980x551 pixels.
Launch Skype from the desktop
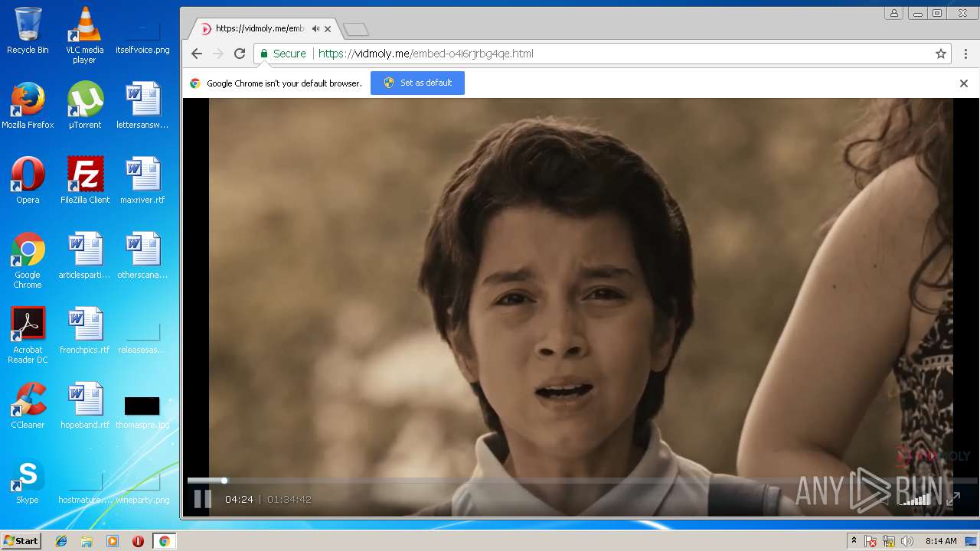tap(28, 481)
